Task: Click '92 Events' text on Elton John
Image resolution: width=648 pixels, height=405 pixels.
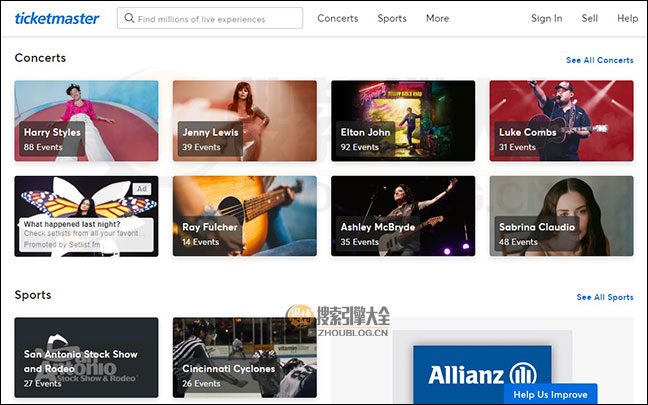Action: 360,147
